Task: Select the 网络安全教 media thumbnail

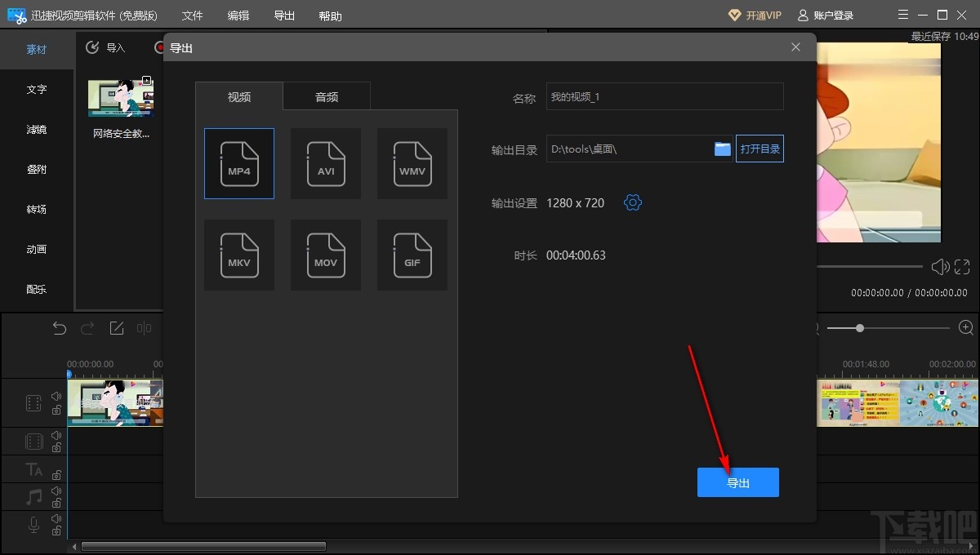Action: 121,98
